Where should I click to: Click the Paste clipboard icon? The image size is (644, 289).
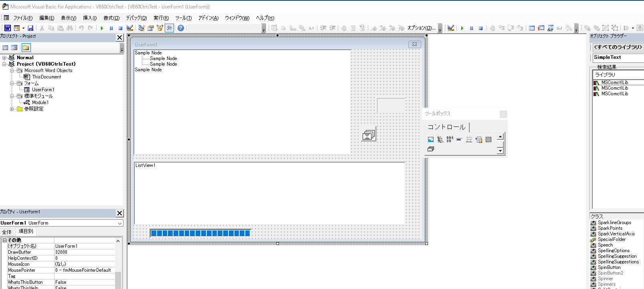click(x=61, y=28)
